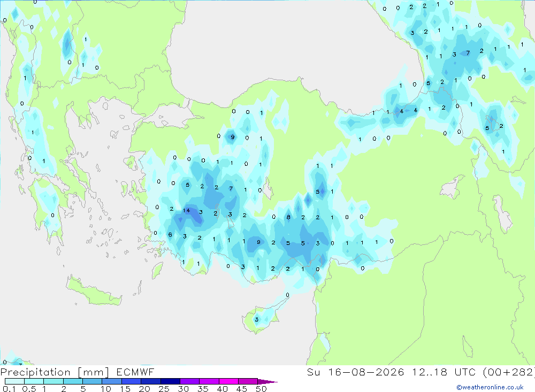Click the '6' value near the Aegean coast
Viewport: 535px width, 392px height.
(170, 235)
